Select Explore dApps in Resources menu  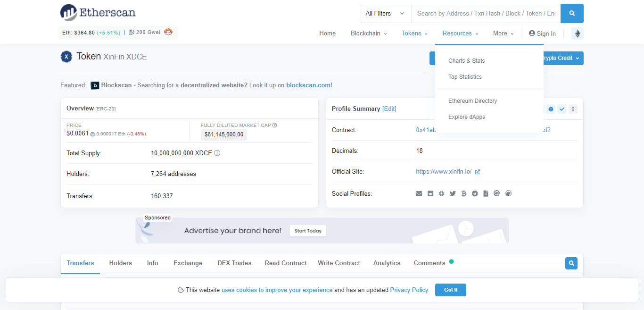coord(467,117)
